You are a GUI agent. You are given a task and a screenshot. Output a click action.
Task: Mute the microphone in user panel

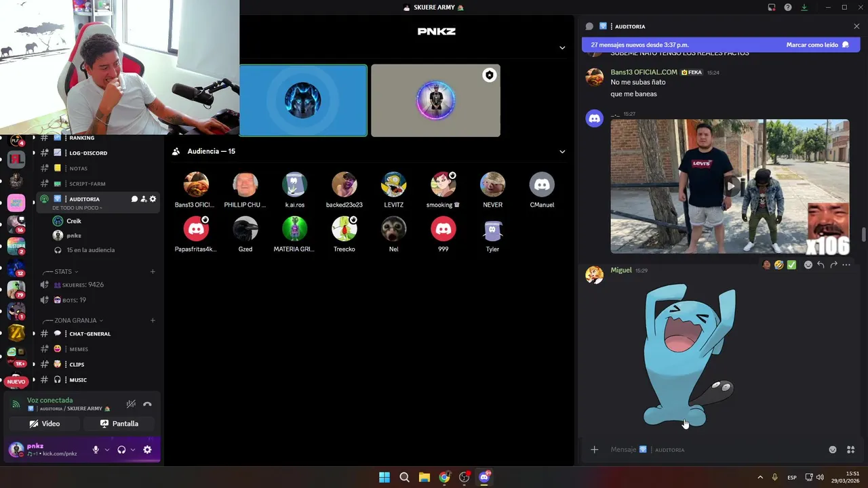[x=96, y=449]
